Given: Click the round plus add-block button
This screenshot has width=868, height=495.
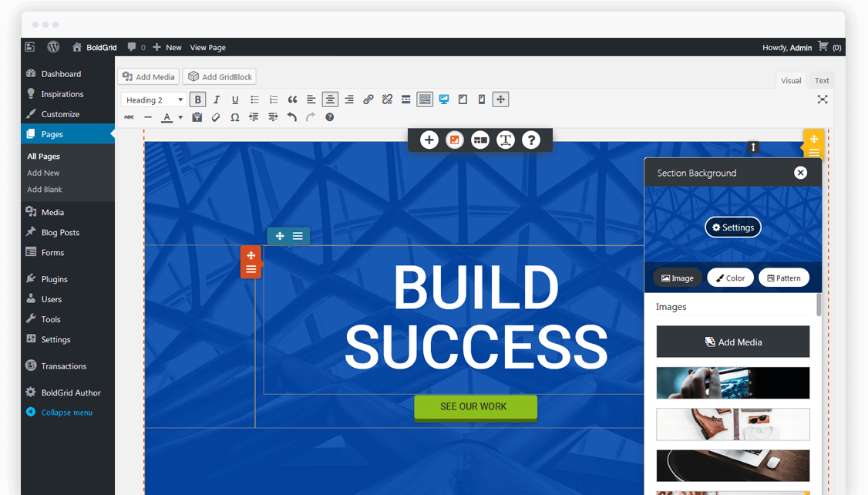Looking at the screenshot, I should pos(429,140).
